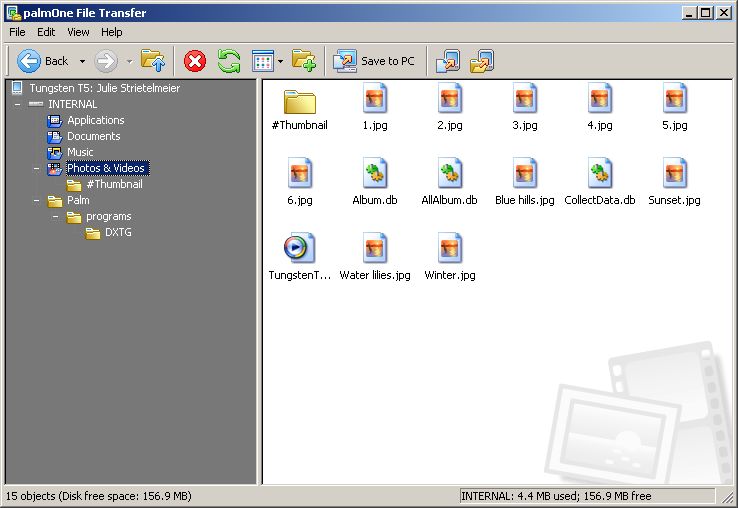Select the Music folder in tree

(x=80, y=152)
